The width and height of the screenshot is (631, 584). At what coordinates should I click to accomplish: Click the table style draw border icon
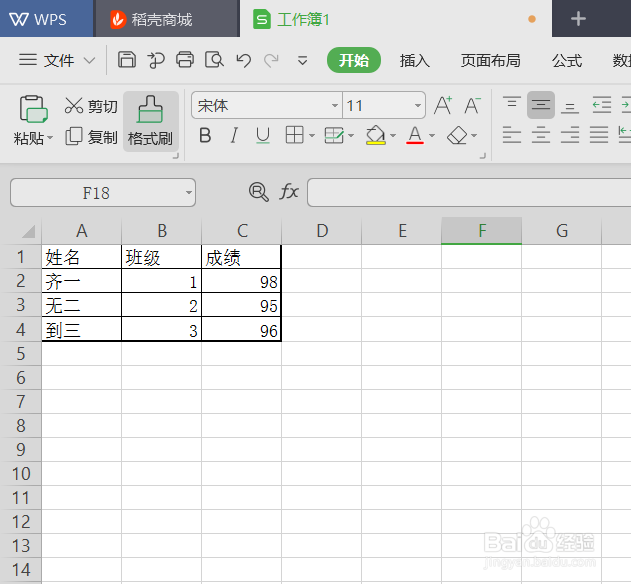coord(334,135)
